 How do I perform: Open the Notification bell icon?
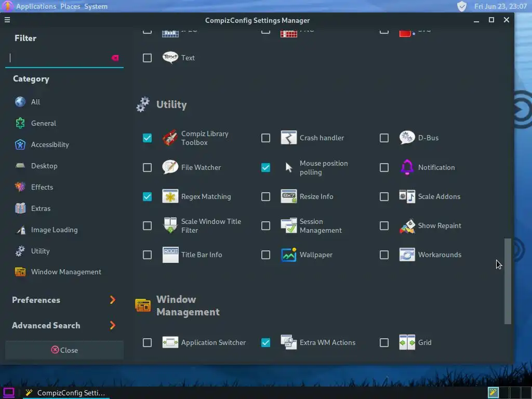point(407,167)
